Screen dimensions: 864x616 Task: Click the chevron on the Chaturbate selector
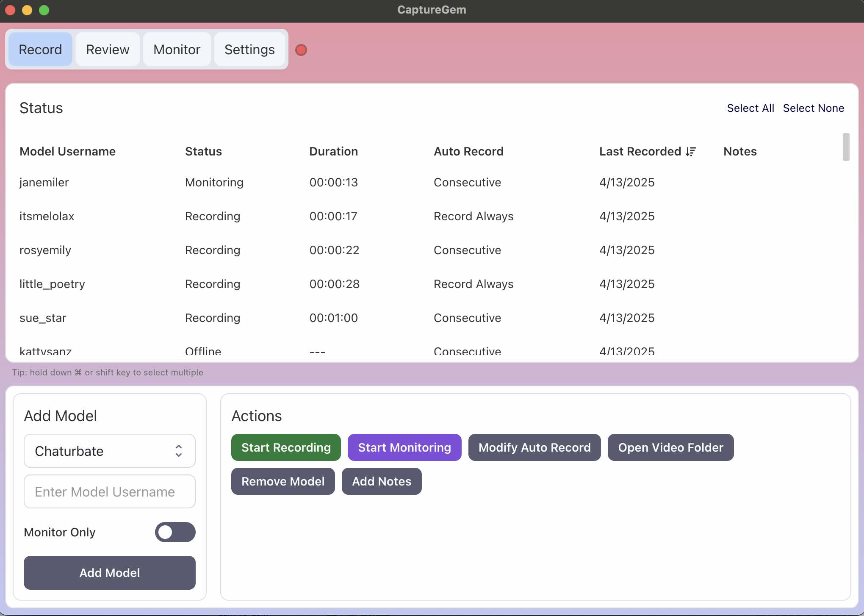point(179,451)
